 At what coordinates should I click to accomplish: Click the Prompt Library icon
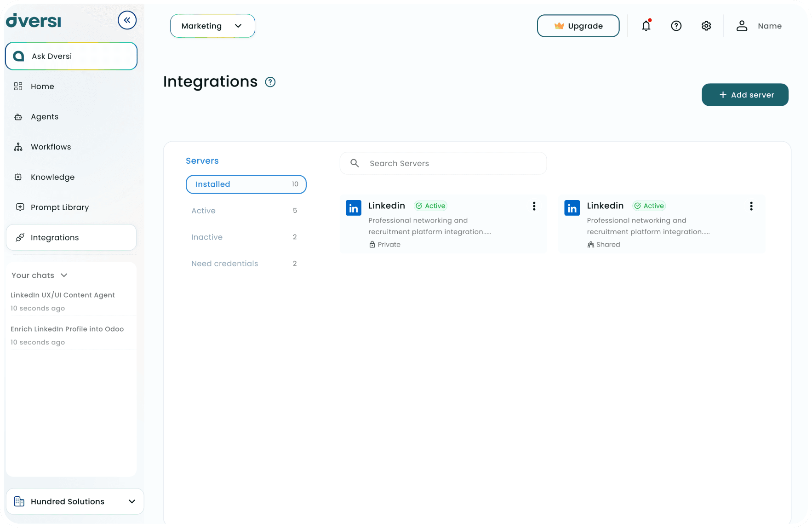coord(20,207)
